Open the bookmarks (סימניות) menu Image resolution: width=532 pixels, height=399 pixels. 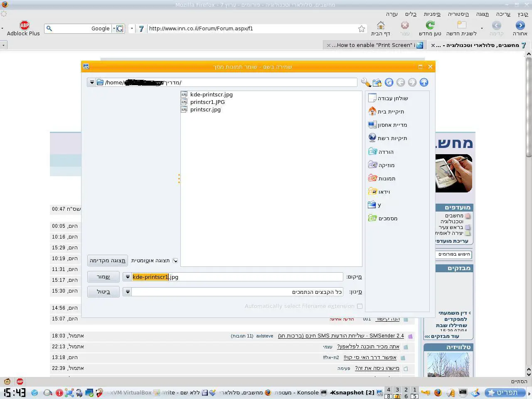(x=432, y=14)
